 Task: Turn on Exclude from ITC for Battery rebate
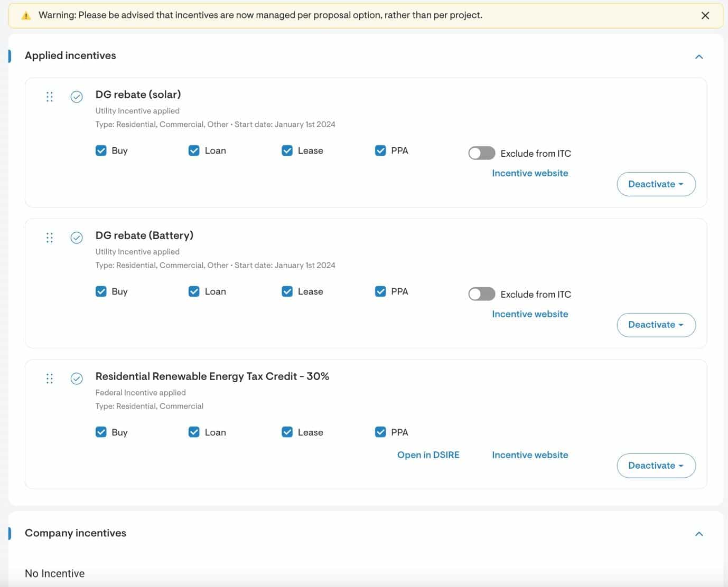tap(481, 294)
